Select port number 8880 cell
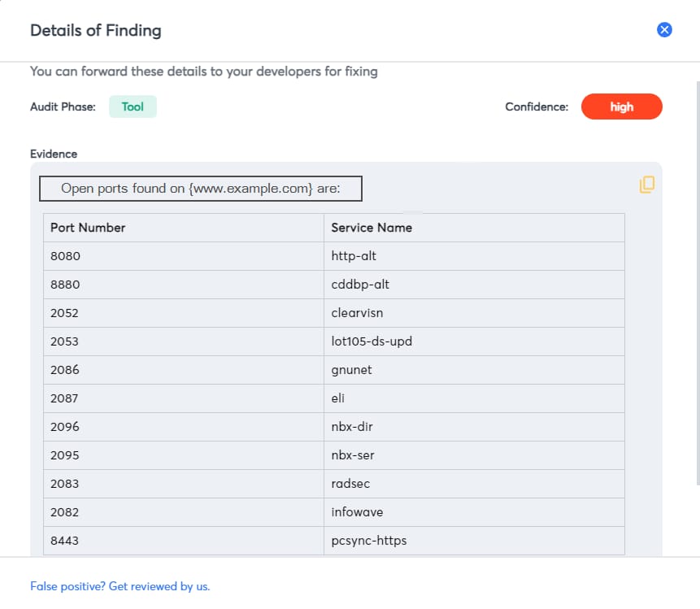Screen dimensions: 700x609 [x=184, y=285]
